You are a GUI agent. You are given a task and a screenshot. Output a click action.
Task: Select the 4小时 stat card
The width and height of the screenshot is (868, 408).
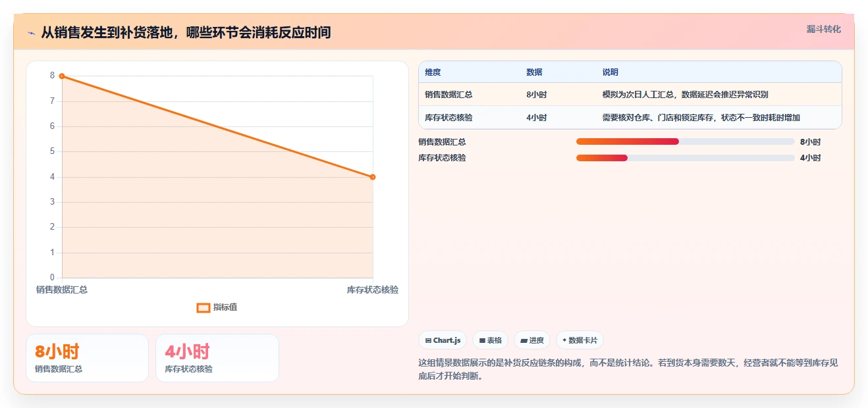217,358
